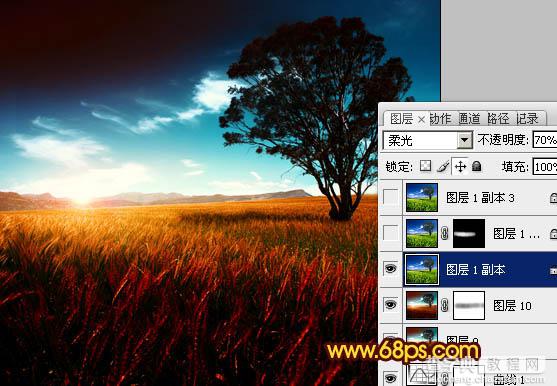Open the 通道 tab
This screenshot has width=557, height=386.
click(469, 119)
